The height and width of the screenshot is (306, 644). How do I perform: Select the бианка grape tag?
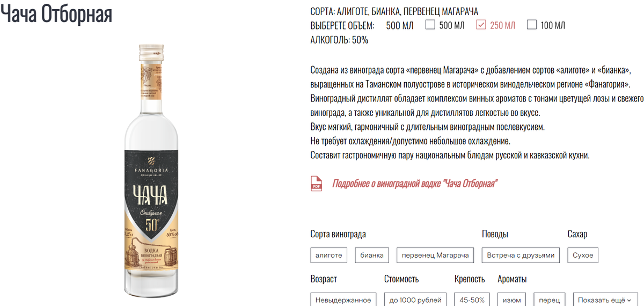[372, 255]
